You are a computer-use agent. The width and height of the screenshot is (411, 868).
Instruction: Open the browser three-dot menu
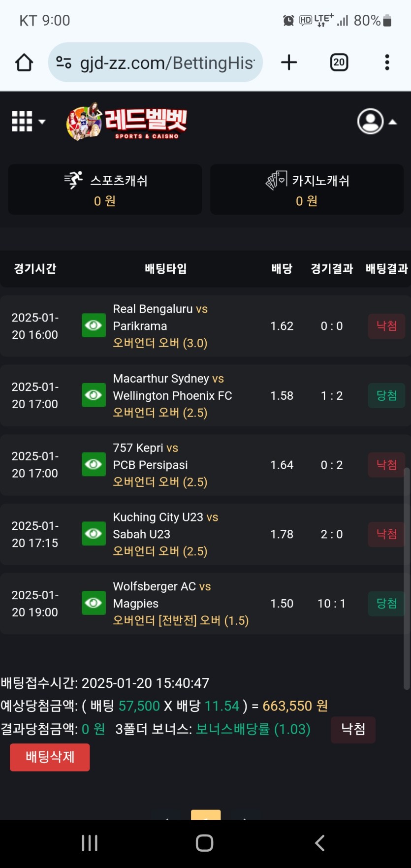(387, 63)
